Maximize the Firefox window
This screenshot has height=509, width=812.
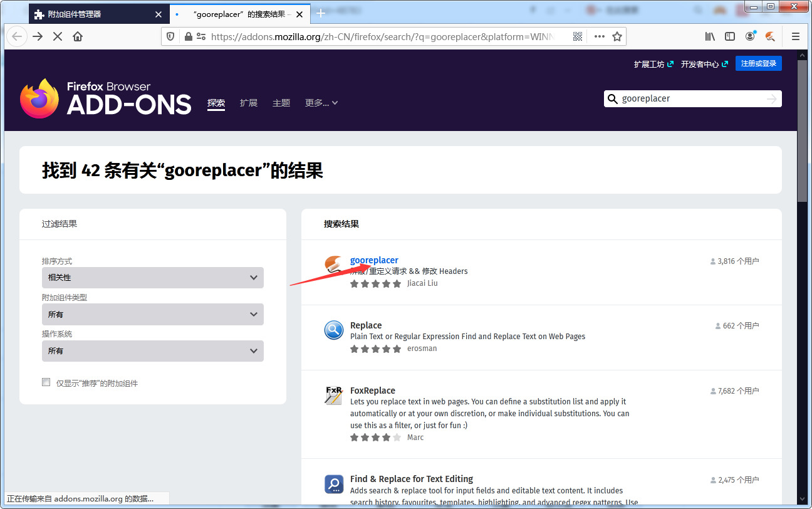[770, 6]
